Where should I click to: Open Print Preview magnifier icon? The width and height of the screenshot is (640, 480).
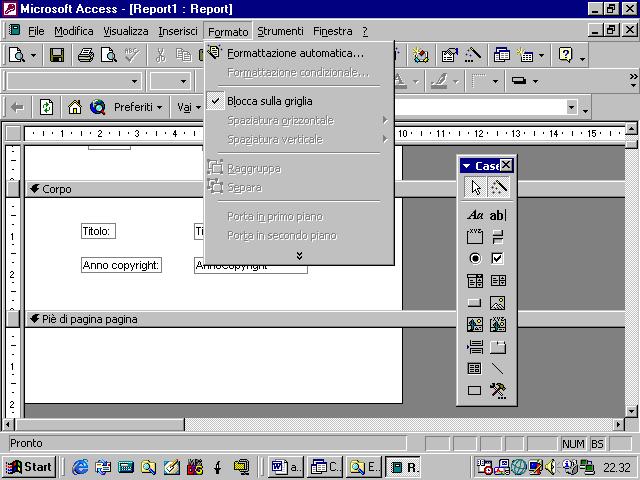click(x=109, y=55)
